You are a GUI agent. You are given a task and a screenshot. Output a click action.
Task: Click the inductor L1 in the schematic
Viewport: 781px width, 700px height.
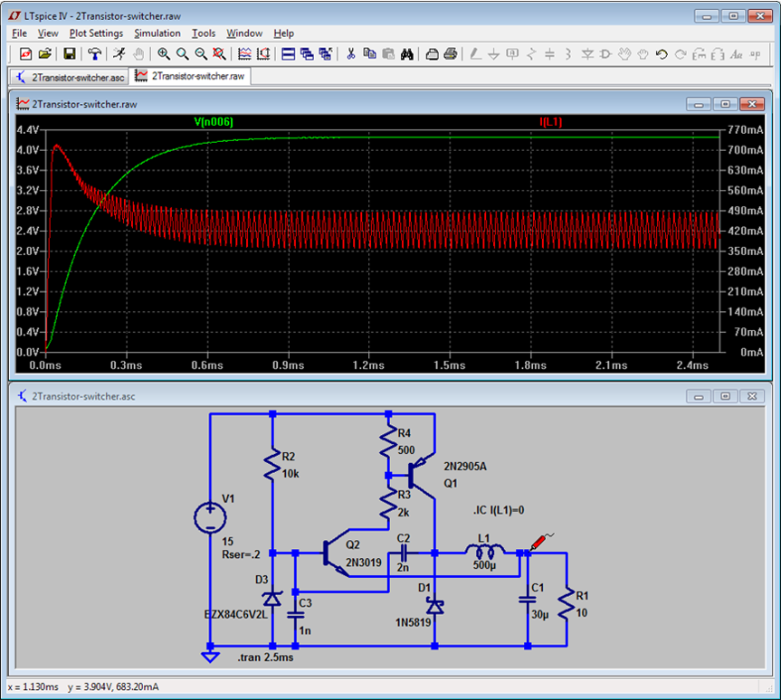486,551
